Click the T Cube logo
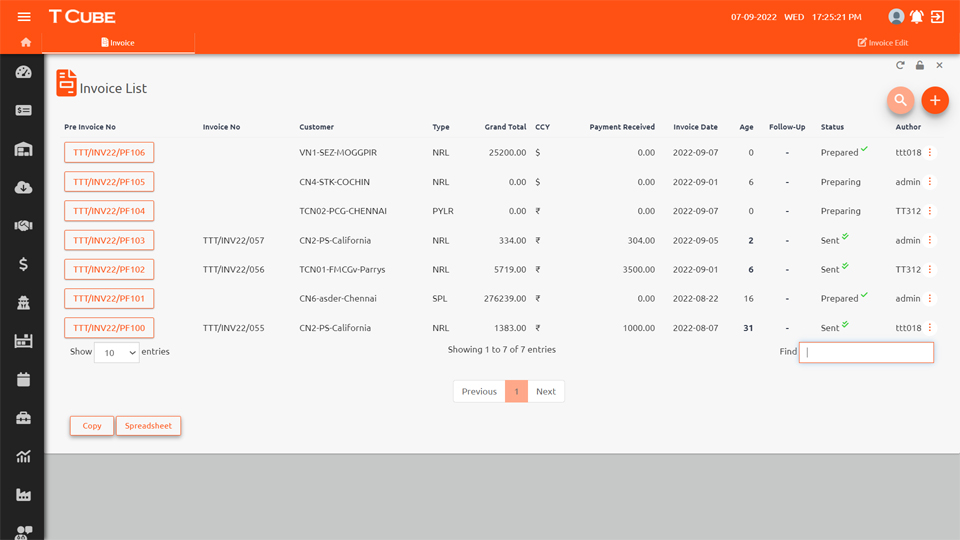 [82, 17]
